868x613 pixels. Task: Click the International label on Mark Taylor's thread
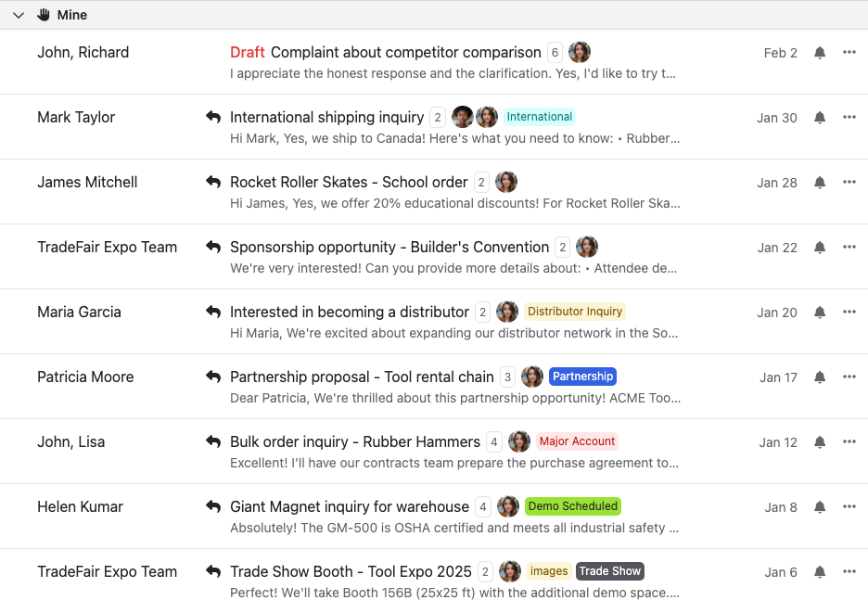click(x=540, y=116)
